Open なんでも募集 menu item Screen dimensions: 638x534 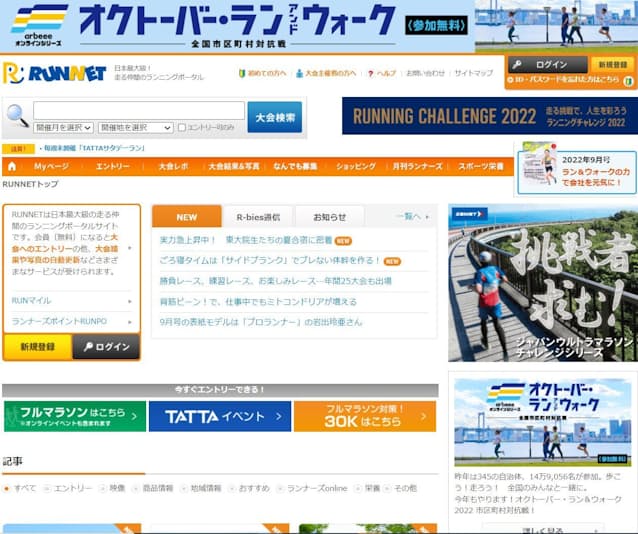tap(295, 166)
